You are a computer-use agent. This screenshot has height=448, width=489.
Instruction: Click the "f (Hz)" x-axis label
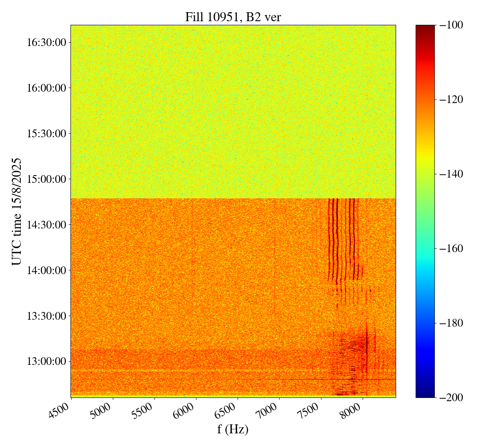coord(233,429)
